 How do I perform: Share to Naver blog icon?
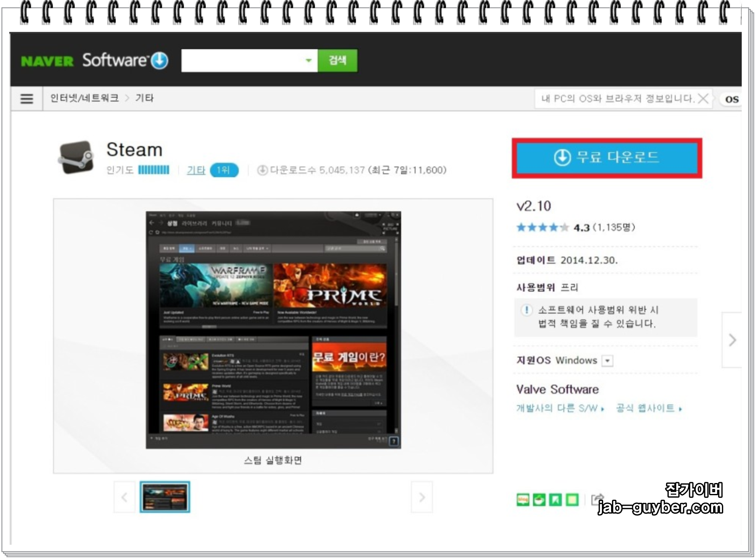(x=523, y=500)
